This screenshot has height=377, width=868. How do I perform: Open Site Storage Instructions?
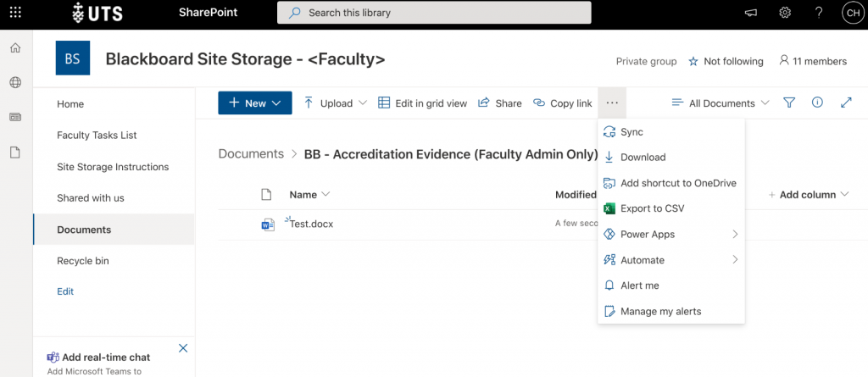[x=114, y=167]
